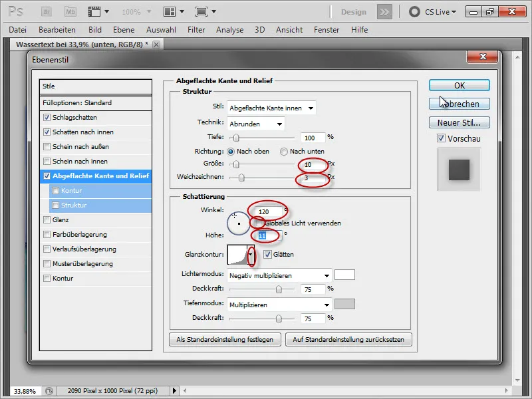The width and height of the screenshot is (532, 399).
Task: Toggle Schatten nach innen checkbox
Action: (47, 132)
